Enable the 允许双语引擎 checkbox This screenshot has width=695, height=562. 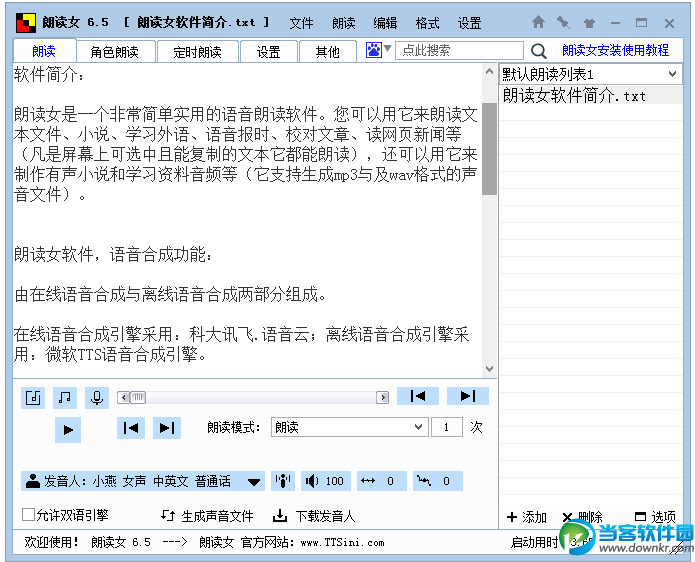point(28,515)
